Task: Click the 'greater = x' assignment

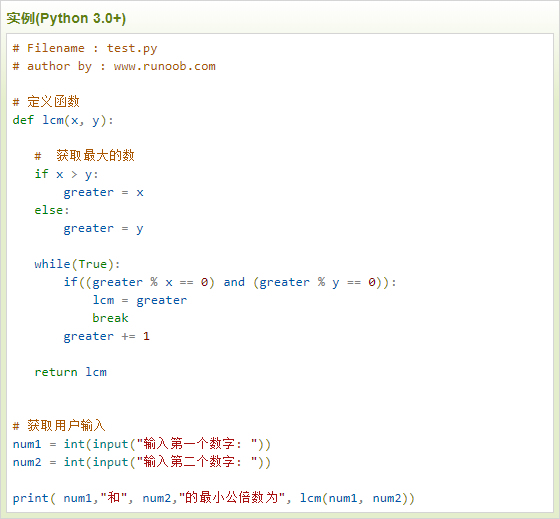Action: pyautogui.click(x=104, y=193)
